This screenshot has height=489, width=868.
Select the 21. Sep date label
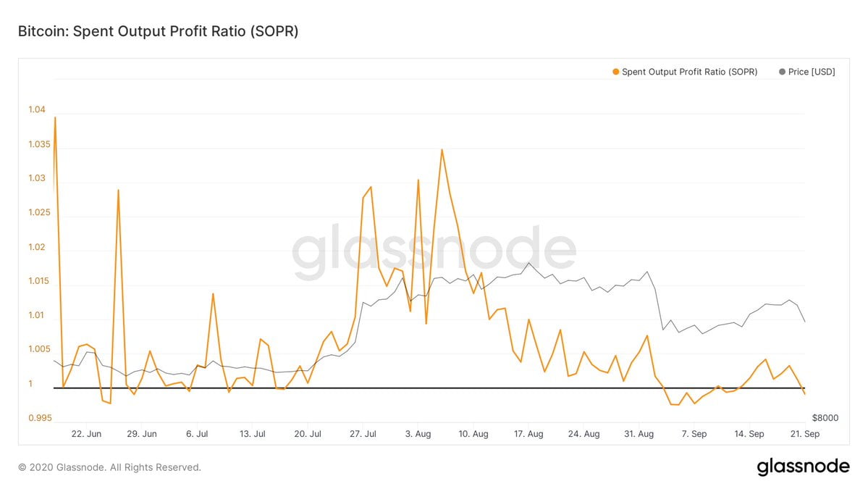tap(805, 434)
